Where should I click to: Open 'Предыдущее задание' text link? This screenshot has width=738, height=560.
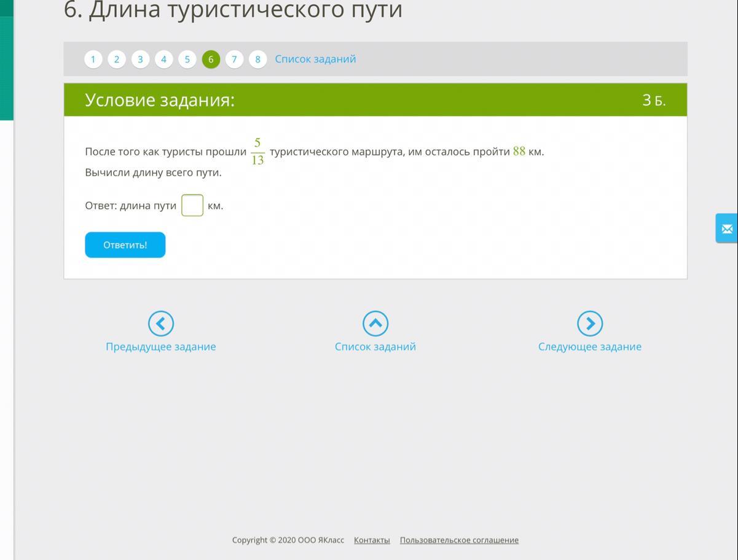pyautogui.click(x=161, y=346)
